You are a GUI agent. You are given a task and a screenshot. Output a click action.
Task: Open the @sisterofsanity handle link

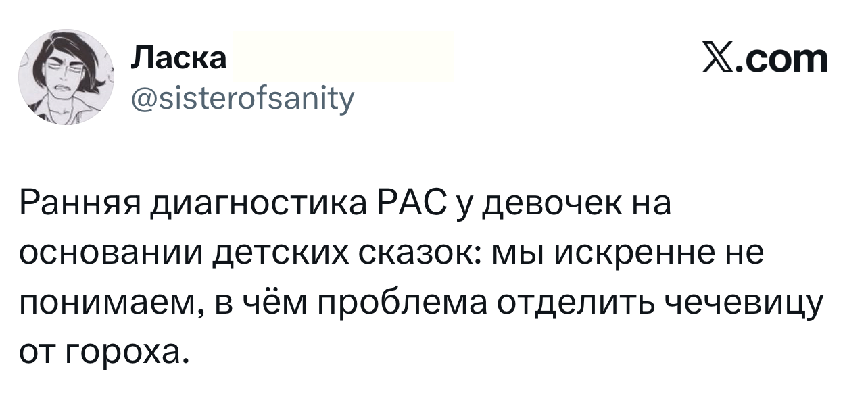pos(241,99)
